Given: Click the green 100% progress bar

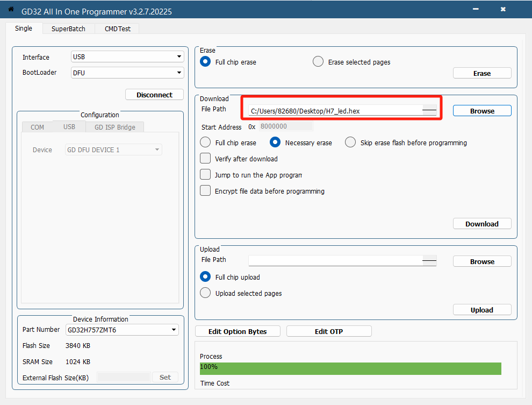Looking at the screenshot, I should pos(350,368).
